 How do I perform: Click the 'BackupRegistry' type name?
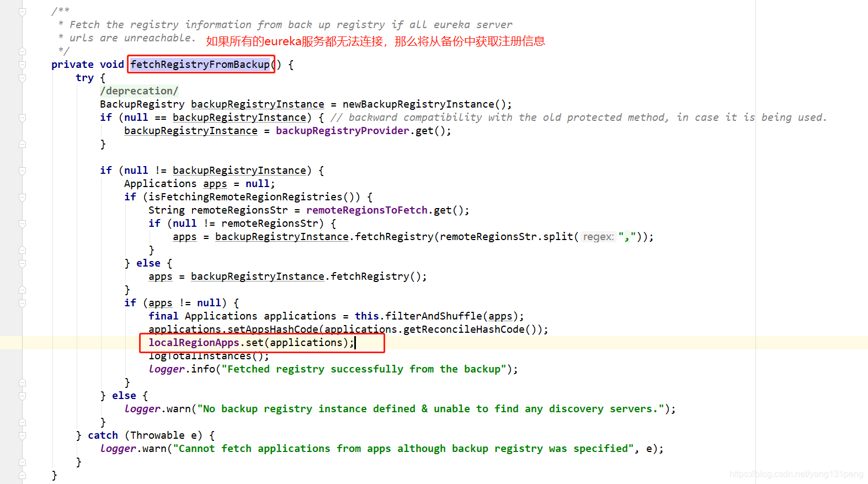click(142, 104)
